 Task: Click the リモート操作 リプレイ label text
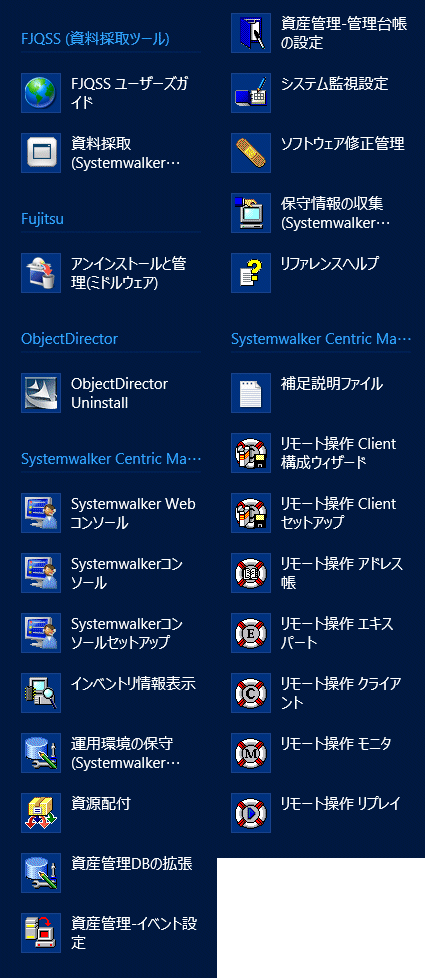(x=340, y=803)
